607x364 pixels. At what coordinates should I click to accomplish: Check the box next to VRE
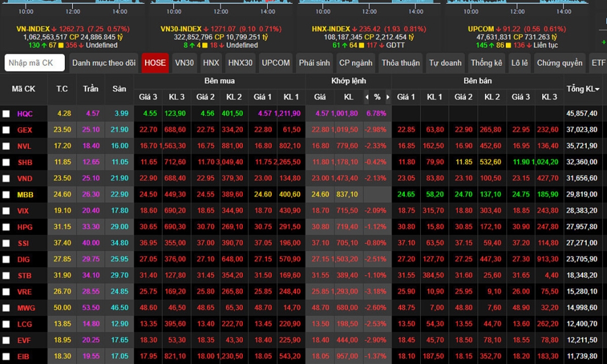coord(6,292)
